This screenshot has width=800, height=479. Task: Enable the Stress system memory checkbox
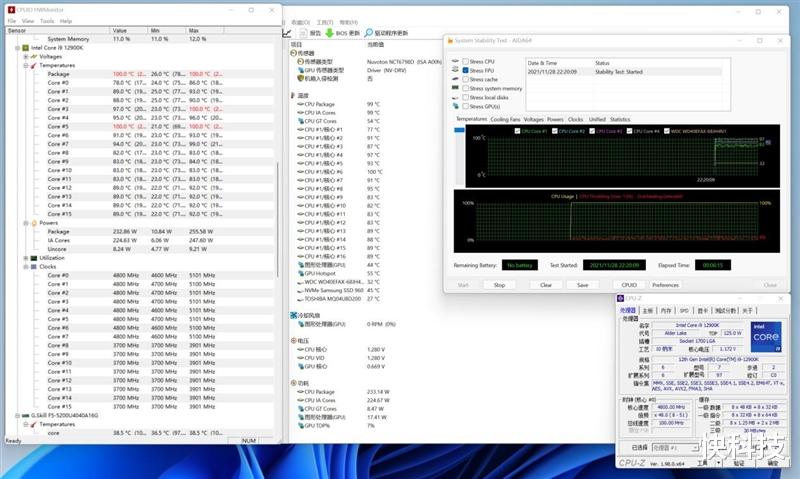coord(465,88)
